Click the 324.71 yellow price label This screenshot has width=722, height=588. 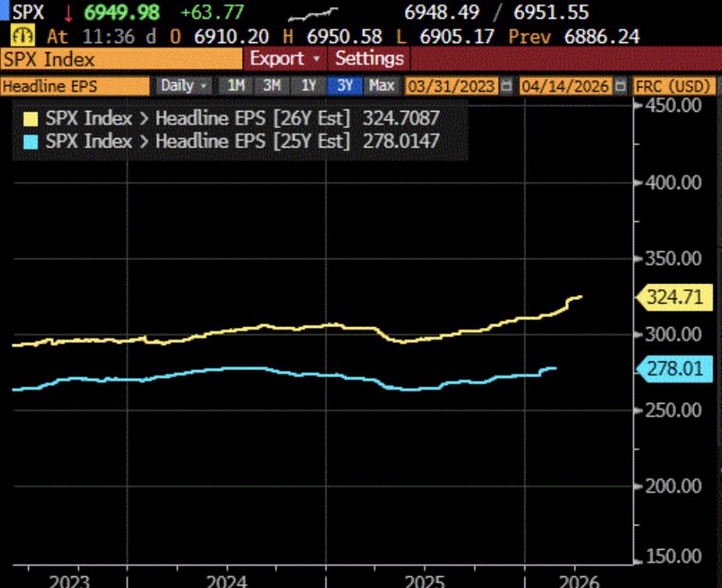point(674,298)
